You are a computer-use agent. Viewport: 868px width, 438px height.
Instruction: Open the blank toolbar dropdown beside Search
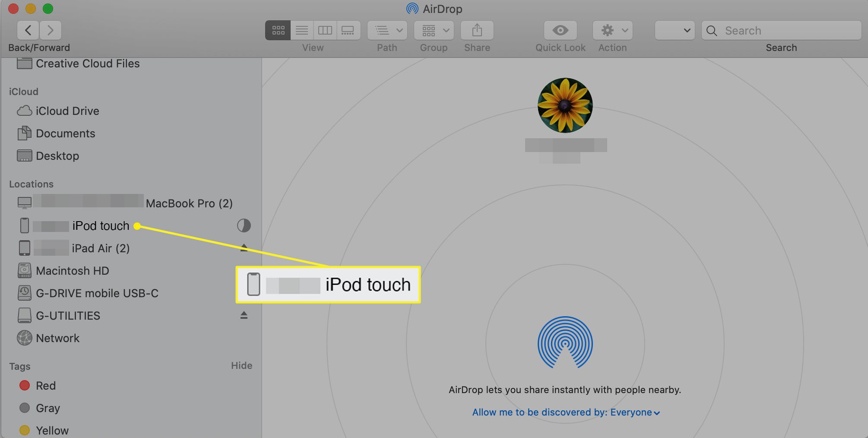(675, 30)
